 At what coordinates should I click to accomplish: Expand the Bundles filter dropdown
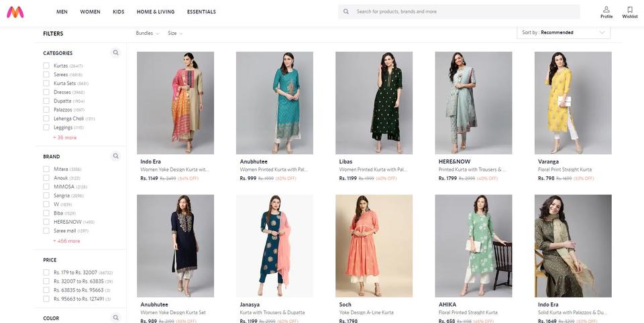click(148, 33)
